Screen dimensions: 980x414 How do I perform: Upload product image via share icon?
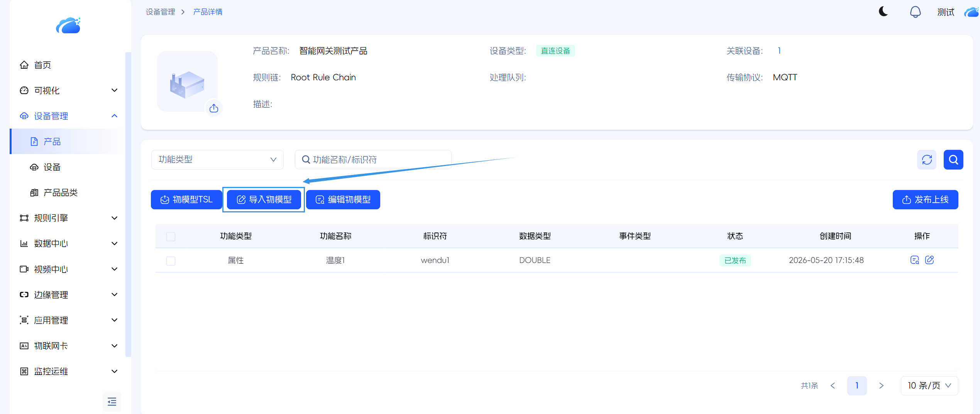coord(214,108)
